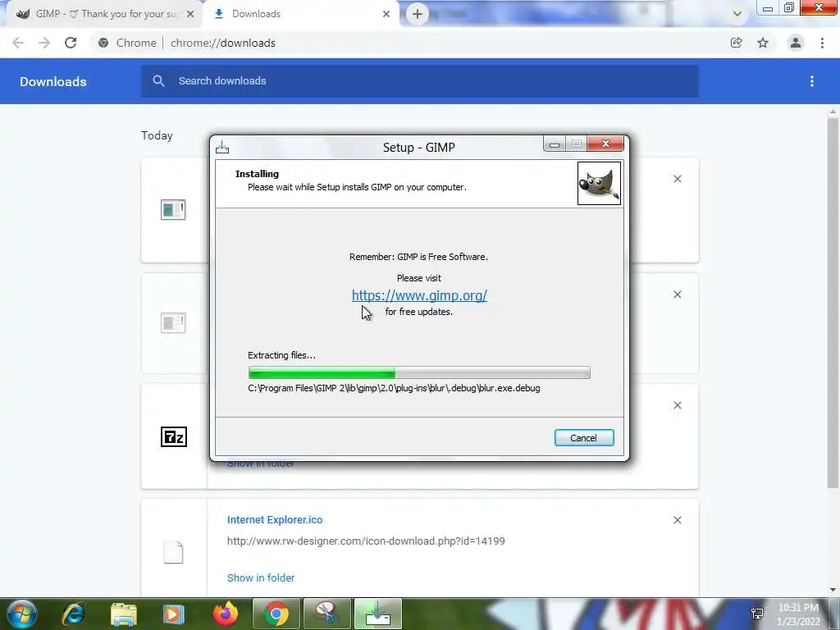Viewport: 840px width, 630px height.
Task: Open the Windows Start menu
Action: pyautogui.click(x=21, y=614)
